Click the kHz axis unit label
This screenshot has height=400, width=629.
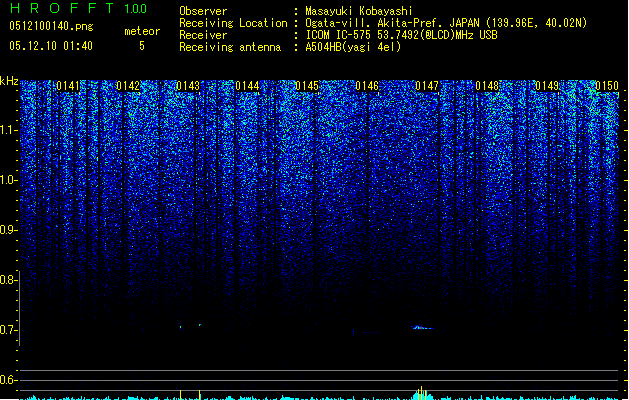pos(9,81)
